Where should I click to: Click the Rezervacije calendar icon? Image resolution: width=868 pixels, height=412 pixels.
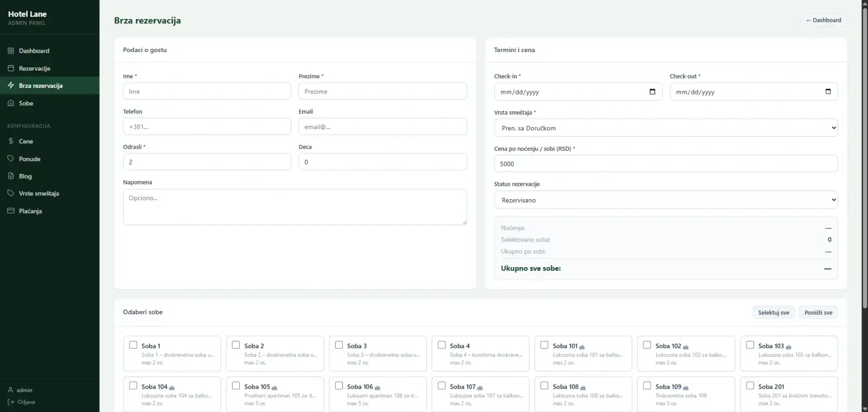[x=11, y=68]
